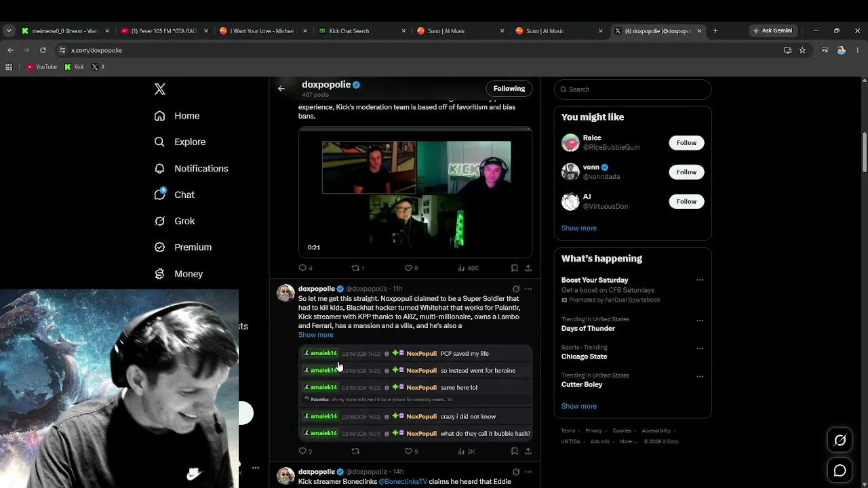
Task: Switch to the meimeow0_0 Stream tab
Action: [65, 30]
